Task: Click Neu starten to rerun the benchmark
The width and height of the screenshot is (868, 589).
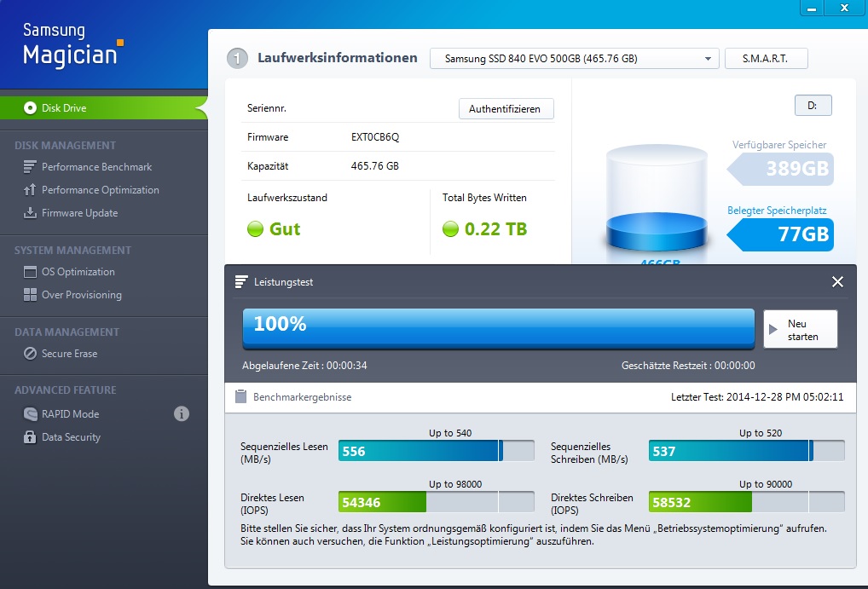Action: pos(800,329)
